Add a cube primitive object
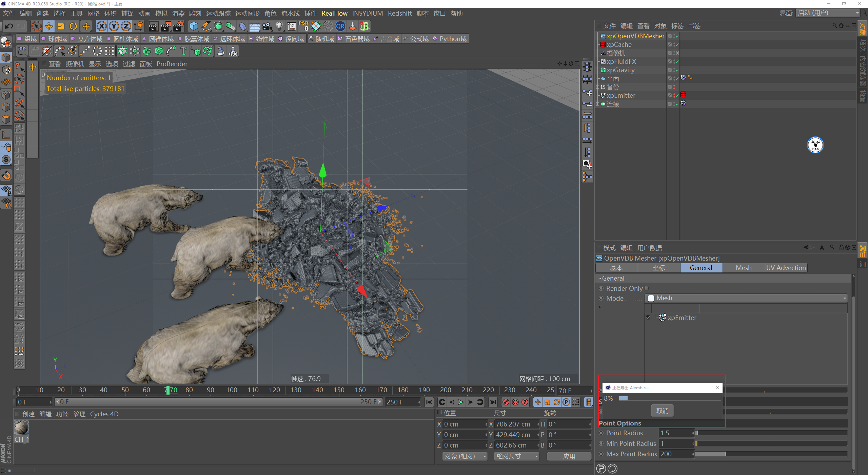 pos(194,26)
